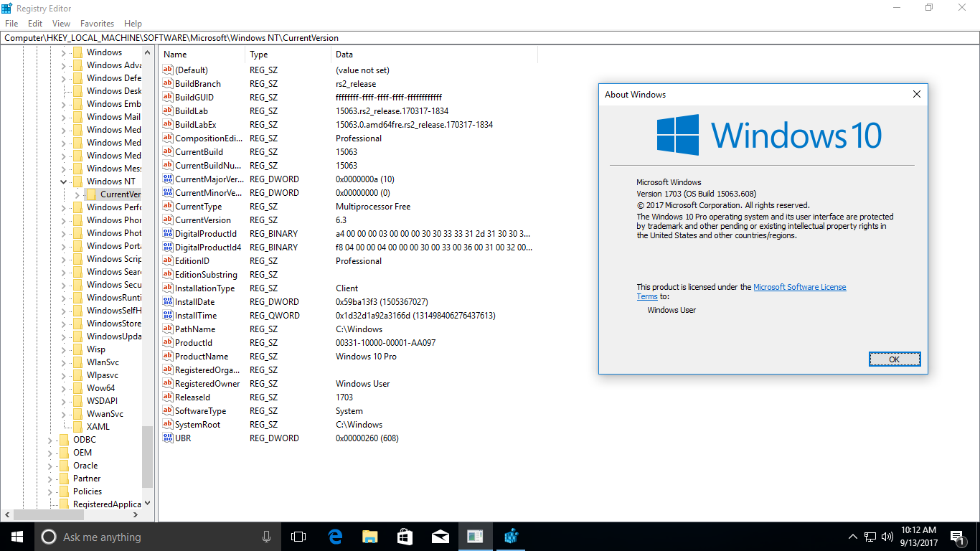Click the DWORD icon for CurrentMajorVersionNumber

(x=168, y=179)
